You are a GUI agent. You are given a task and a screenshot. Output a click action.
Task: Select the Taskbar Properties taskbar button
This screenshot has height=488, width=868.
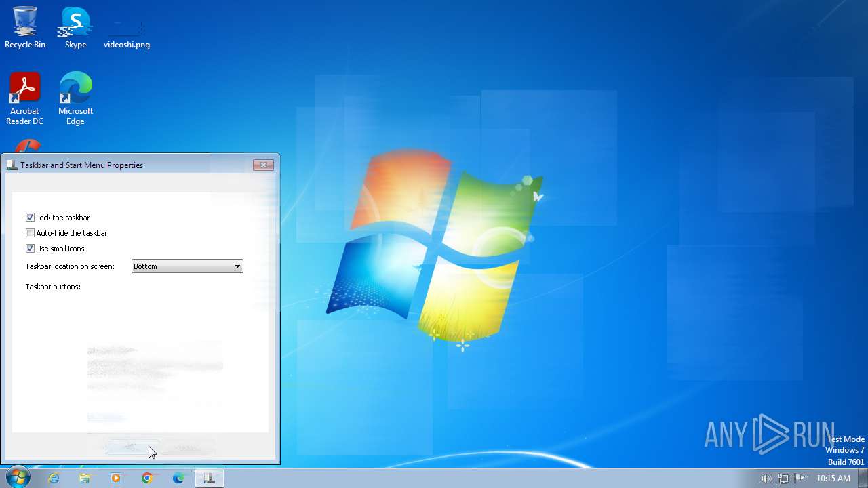point(210,478)
